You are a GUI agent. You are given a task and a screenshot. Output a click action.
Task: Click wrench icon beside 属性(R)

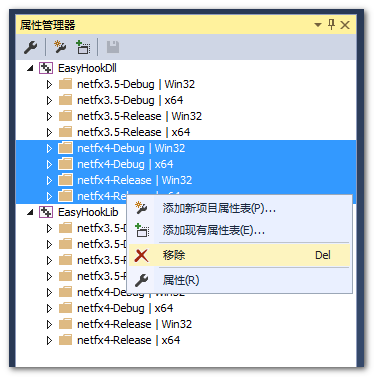click(142, 280)
